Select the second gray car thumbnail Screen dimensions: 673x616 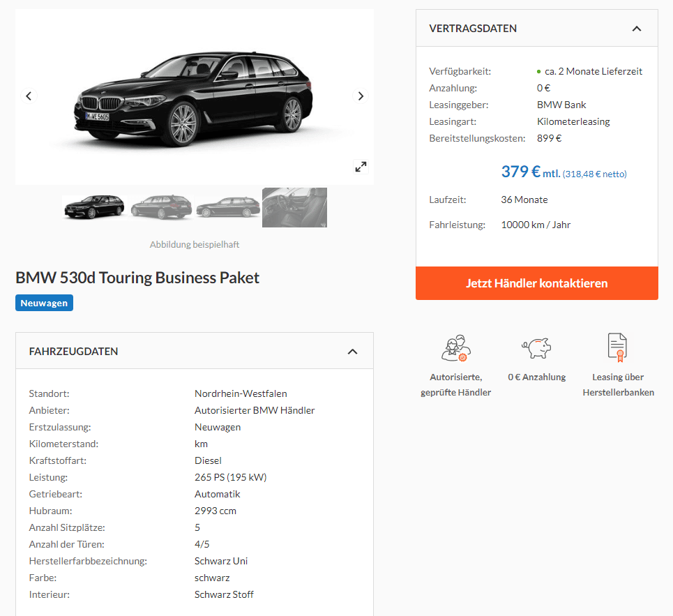coord(160,207)
